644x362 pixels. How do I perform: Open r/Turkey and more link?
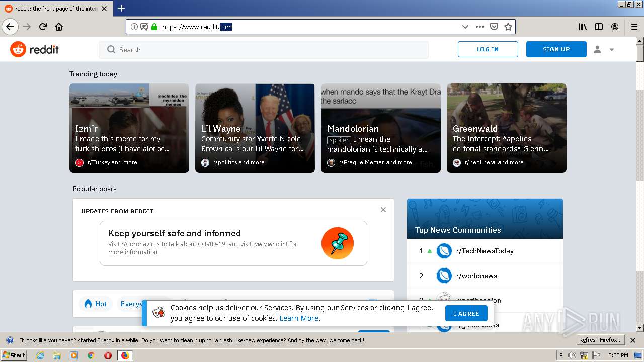click(x=112, y=162)
